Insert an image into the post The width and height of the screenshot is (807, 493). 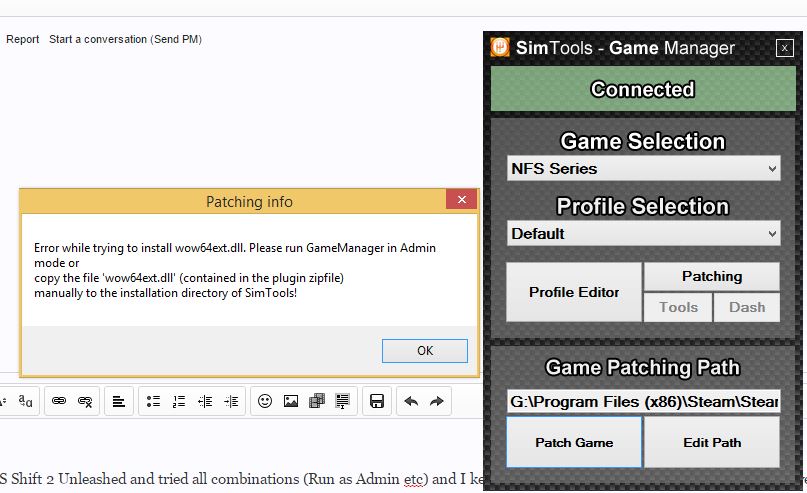(x=291, y=401)
